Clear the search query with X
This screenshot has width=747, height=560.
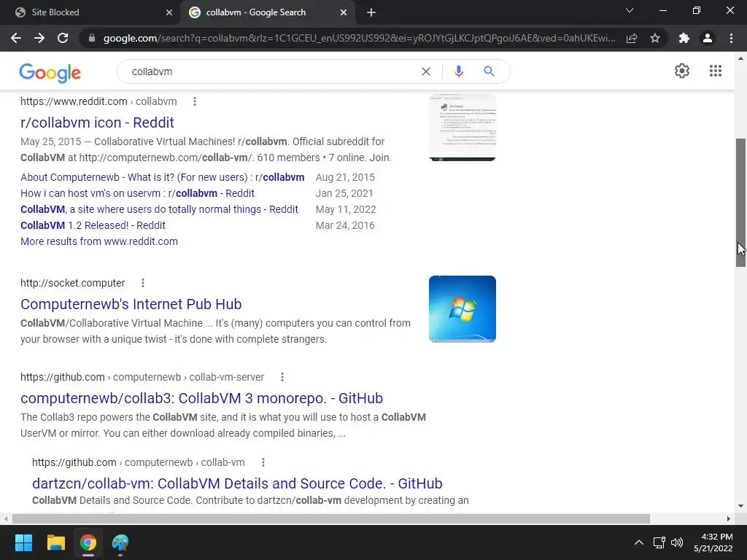coord(426,71)
